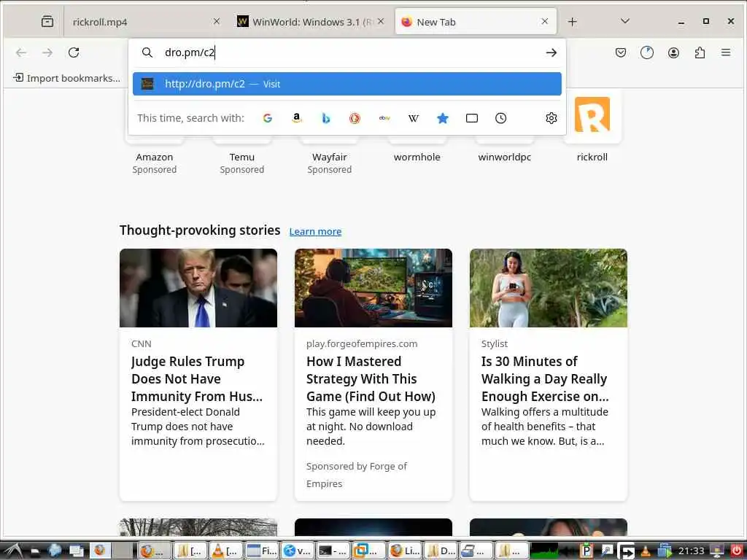Search this time with Amazon
The height and width of the screenshot is (560, 747).
pyautogui.click(x=297, y=118)
